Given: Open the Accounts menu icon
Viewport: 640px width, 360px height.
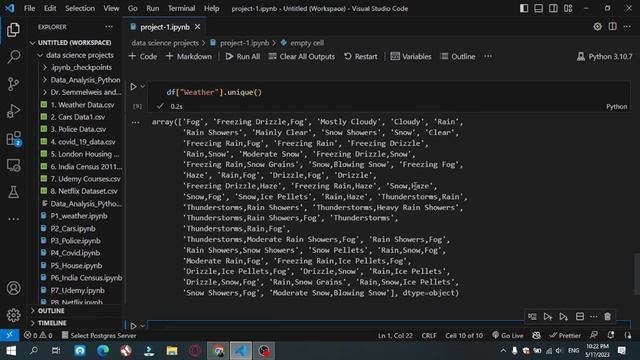Looking at the screenshot, I should tap(13, 288).
